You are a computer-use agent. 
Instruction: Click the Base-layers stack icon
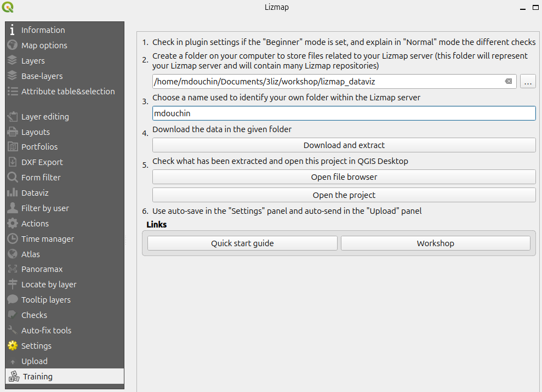13,76
